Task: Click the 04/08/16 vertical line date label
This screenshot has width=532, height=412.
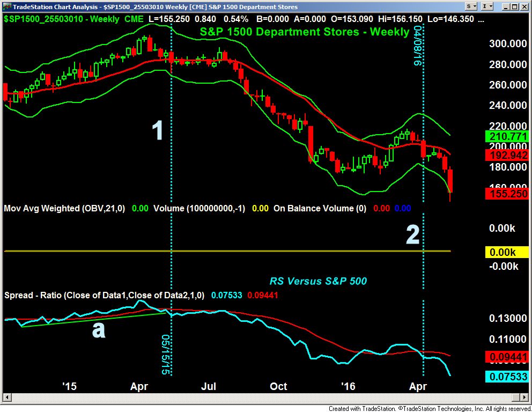Action: pyautogui.click(x=417, y=46)
